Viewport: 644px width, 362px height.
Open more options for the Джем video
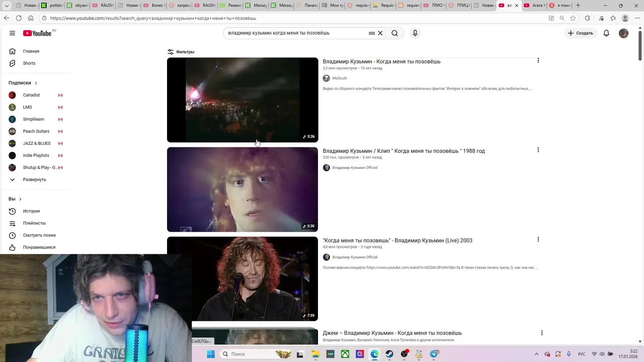(x=541, y=333)
